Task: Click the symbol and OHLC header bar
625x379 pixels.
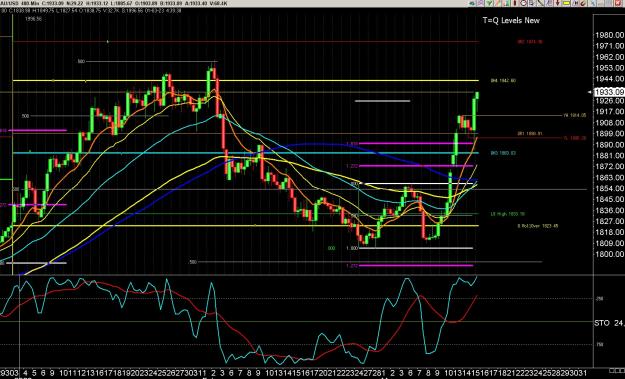Action: pyautogui.click(x=114, y=3)
